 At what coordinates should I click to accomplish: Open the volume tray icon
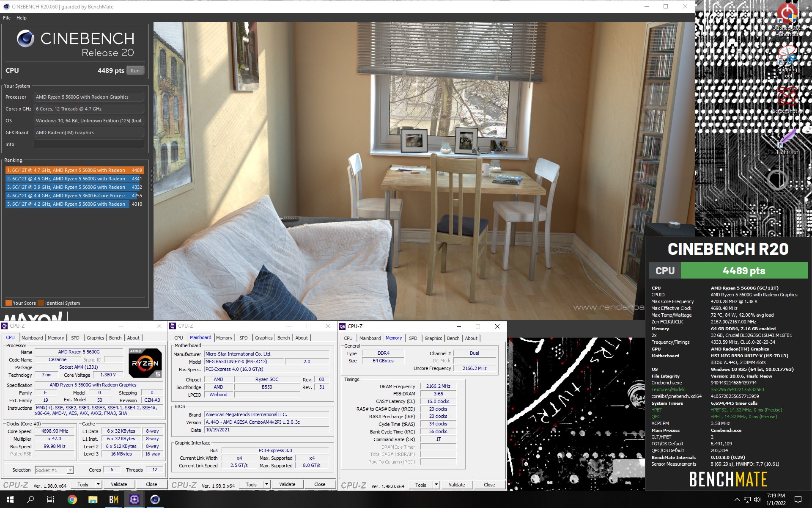[x=757, y=500]
